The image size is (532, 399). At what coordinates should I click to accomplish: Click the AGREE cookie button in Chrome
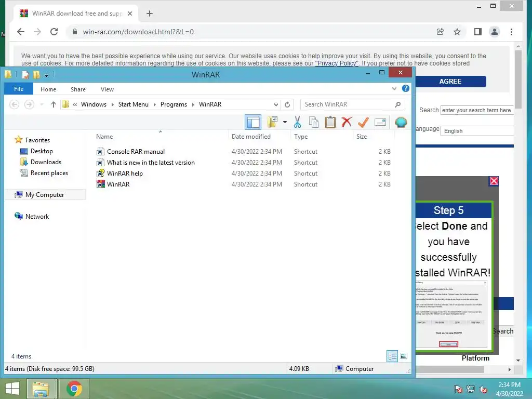pyautogui.click(x=450, y=82)
